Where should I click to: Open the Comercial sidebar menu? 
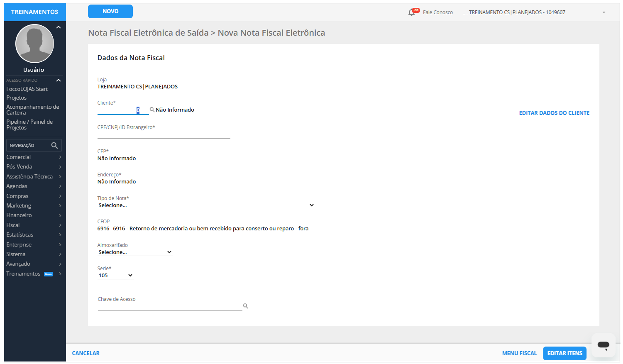33,157
